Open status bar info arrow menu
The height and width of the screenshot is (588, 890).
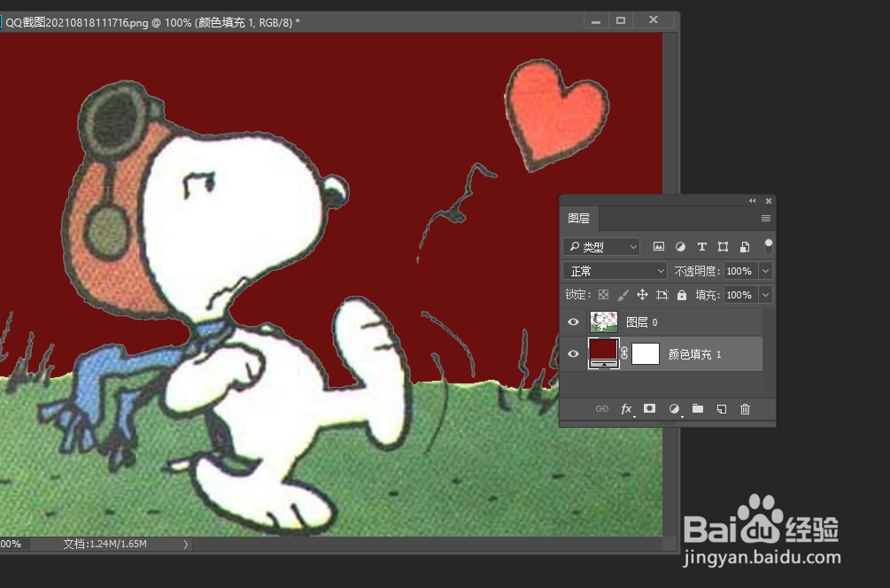(186, 544)
